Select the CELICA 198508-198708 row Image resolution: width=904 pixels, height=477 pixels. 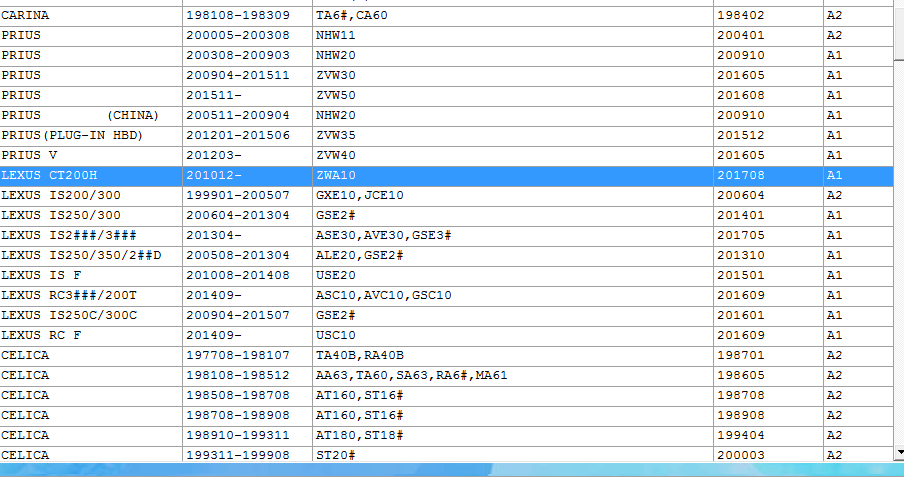447,395
